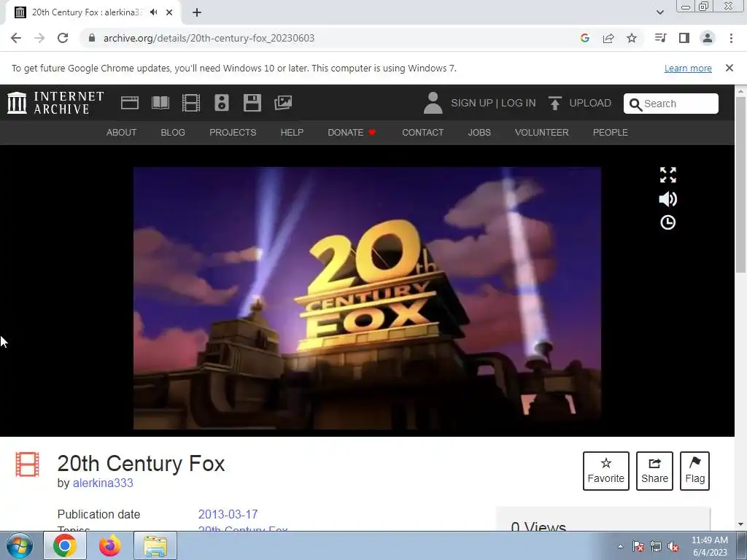
Task: Click the 20th Century Fox video player
Action: point(367,298)
